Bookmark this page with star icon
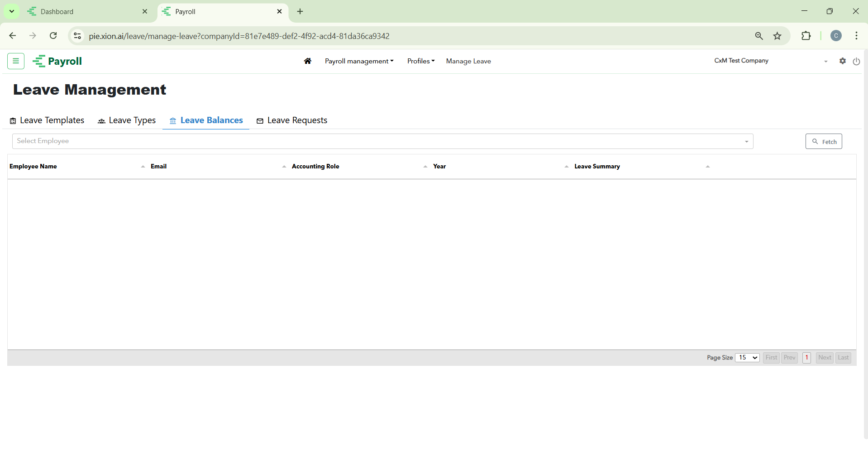Viewport: 868px width, 460px height. [777, 36]
